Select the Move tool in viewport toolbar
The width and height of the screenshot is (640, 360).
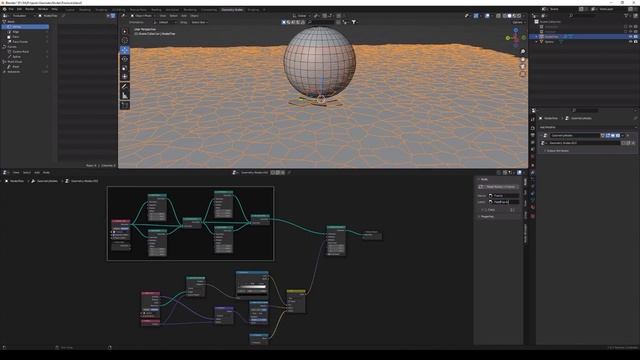tap(124, 50)
